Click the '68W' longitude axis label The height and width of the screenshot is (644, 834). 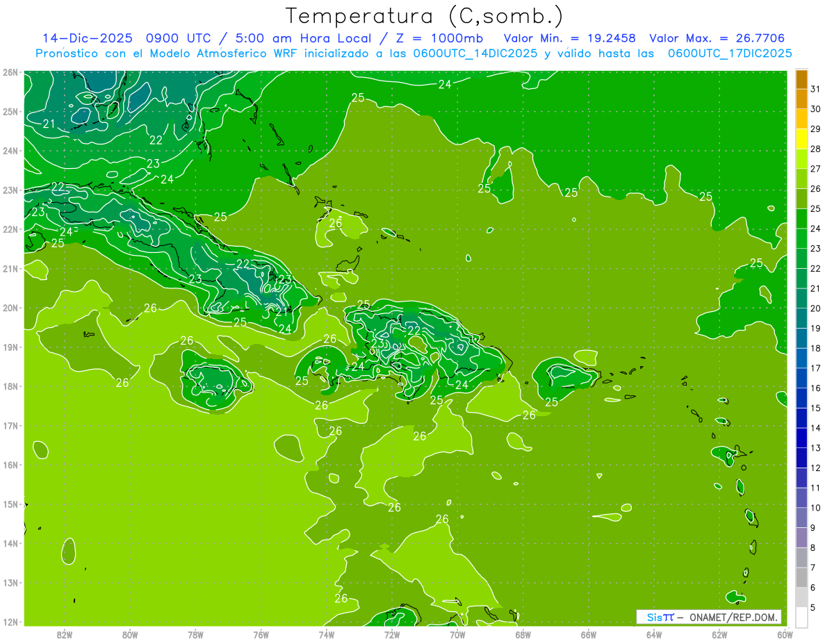(523, 634)
